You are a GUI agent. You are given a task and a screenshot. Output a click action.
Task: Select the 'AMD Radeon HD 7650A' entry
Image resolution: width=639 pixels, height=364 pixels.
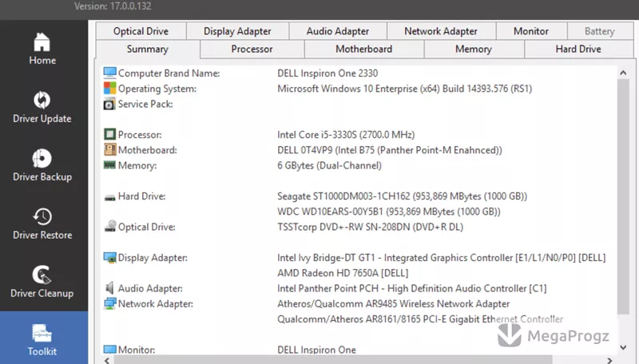point(343,273)
